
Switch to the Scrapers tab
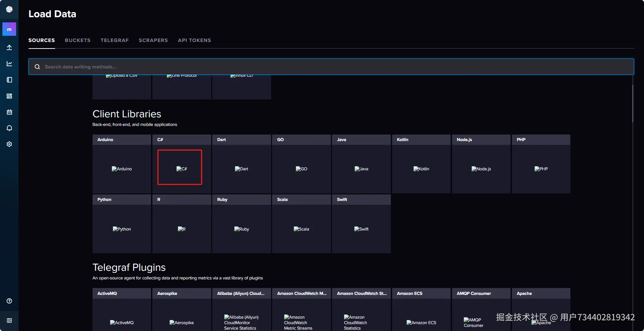tap(153, 40)
